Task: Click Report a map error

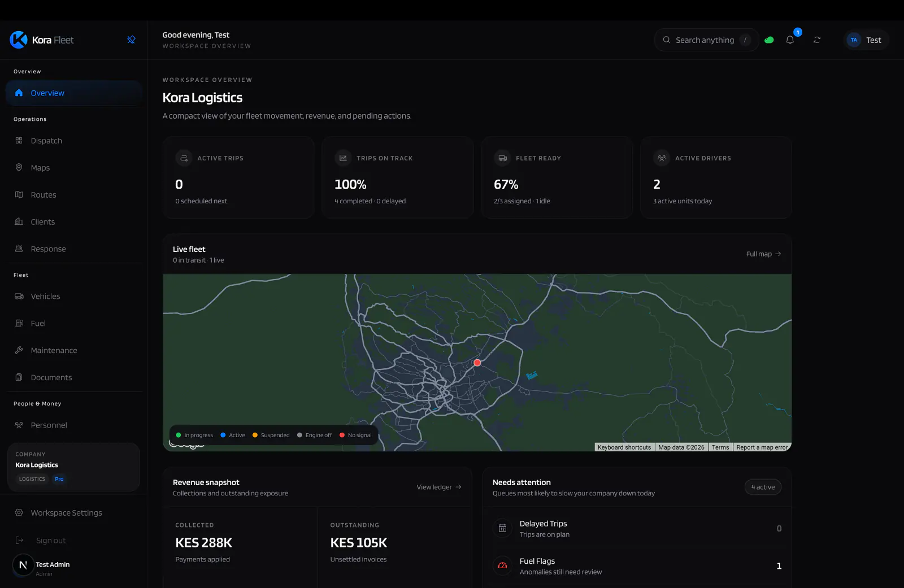Action: point(762,447)
